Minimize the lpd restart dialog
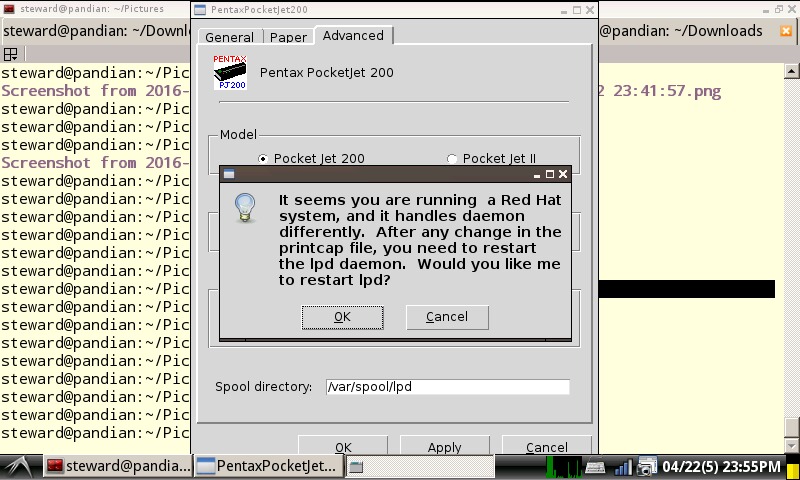800x480 pixels. pyautogui.click(x=537, y=175)
